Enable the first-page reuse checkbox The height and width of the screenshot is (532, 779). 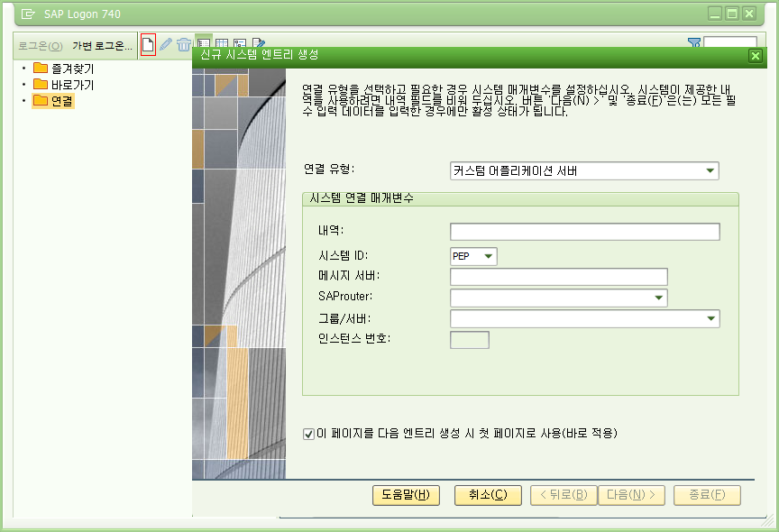(x=308, y=432)
